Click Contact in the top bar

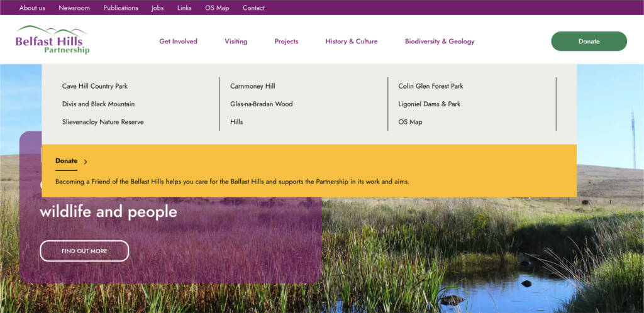coord(253,8)
